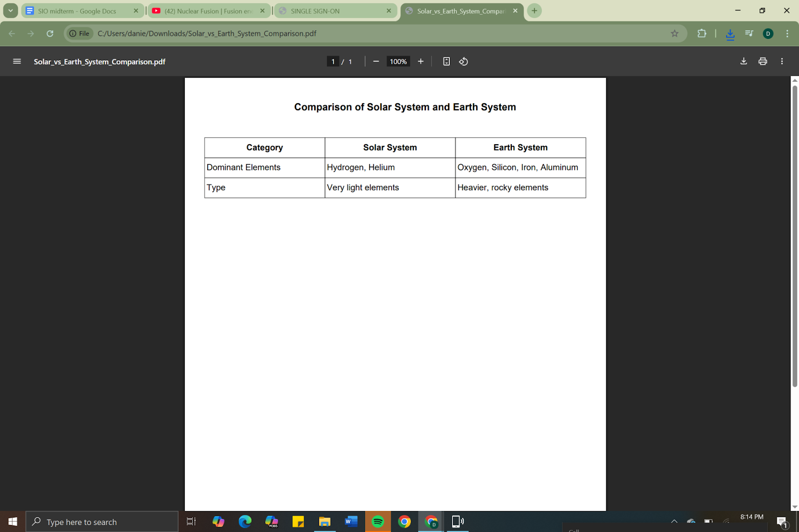Image resolution: width=799 pixels, height=532 pixels.
Task: Close the Nuclear Fusion tab
Action: pos(263,10)
